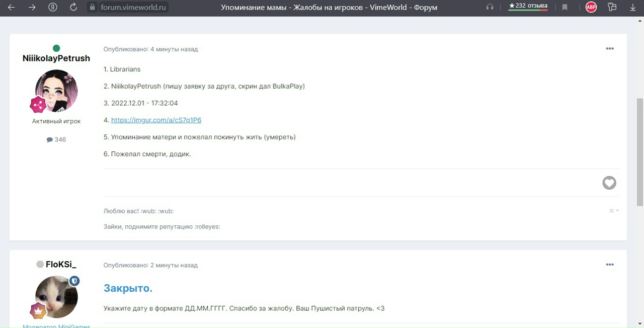Open options menu on NiiikolayPetrush's post
Image resolution: width=644 pixels, height=328 pixels.
pos(610,49)
